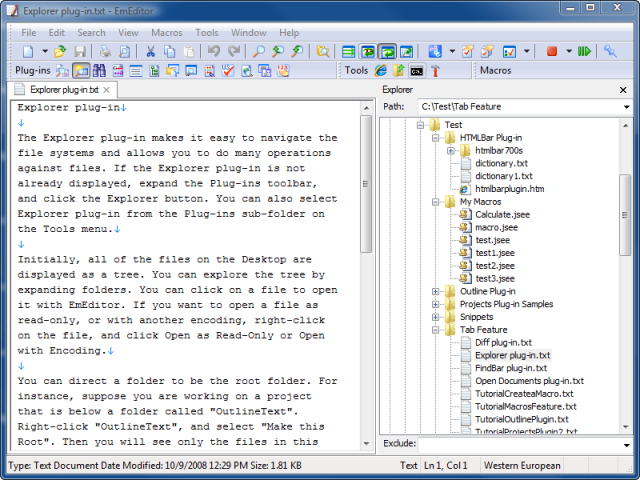Open the Path dropdown list

click(x=626, y=107)
